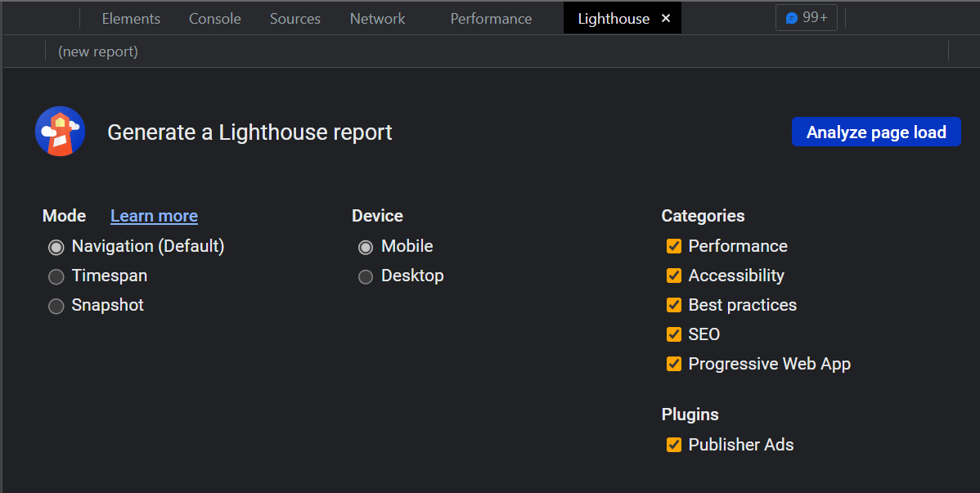Close the Lighthouse tab
The height and width of the screenshot is (493, 980).
(x=666, y=18)
